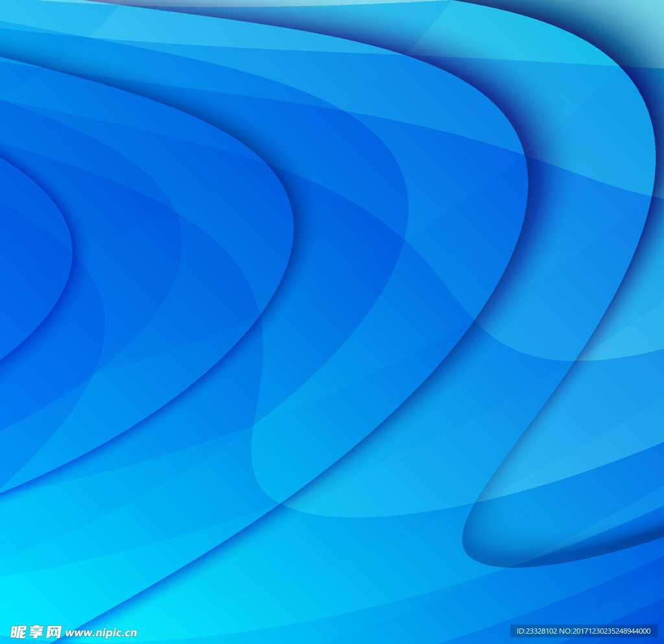Click the 享 character in the logo
Viewport: 664px width, 644px height.
pos(36,632)
